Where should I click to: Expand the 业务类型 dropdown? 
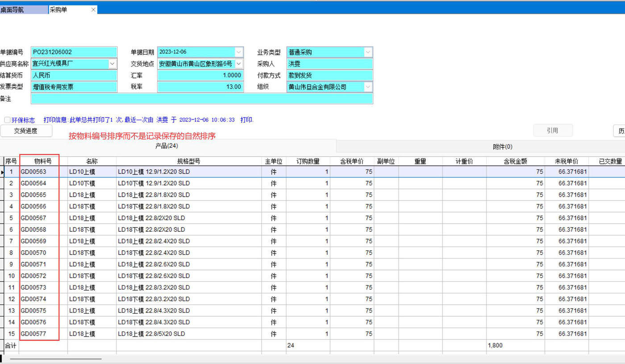(368, 52)
